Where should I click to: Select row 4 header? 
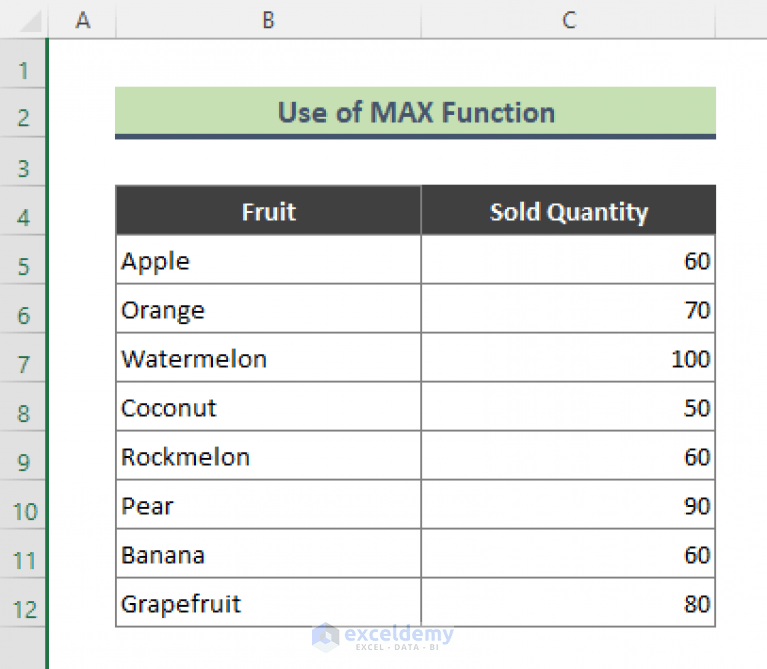pyautogui.click(x=23, y=211)
